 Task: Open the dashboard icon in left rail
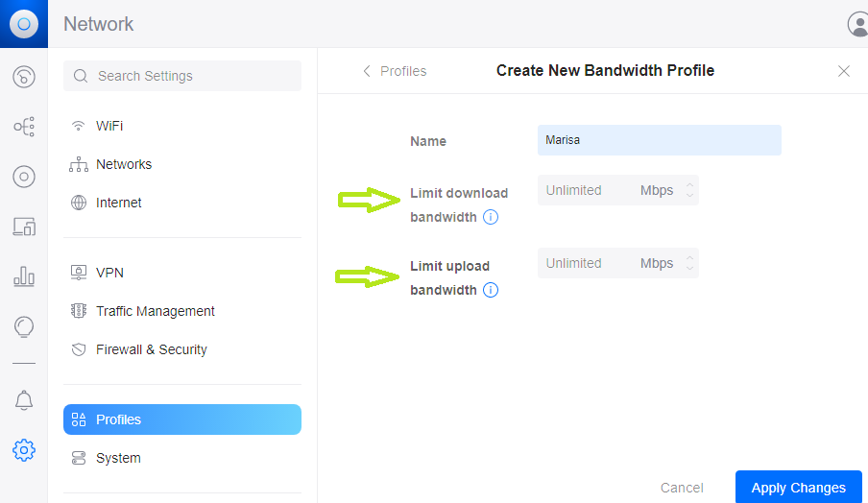click(24, 77)
